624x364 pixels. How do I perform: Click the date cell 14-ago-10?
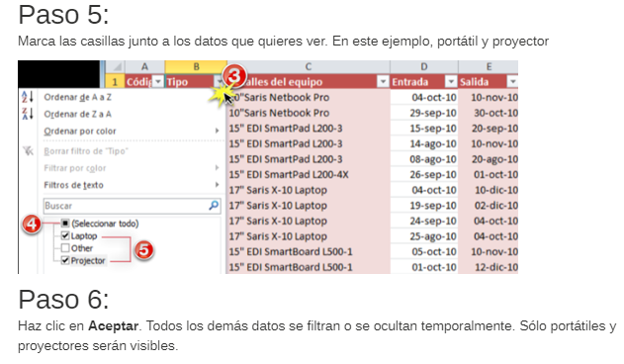(424, 143)
